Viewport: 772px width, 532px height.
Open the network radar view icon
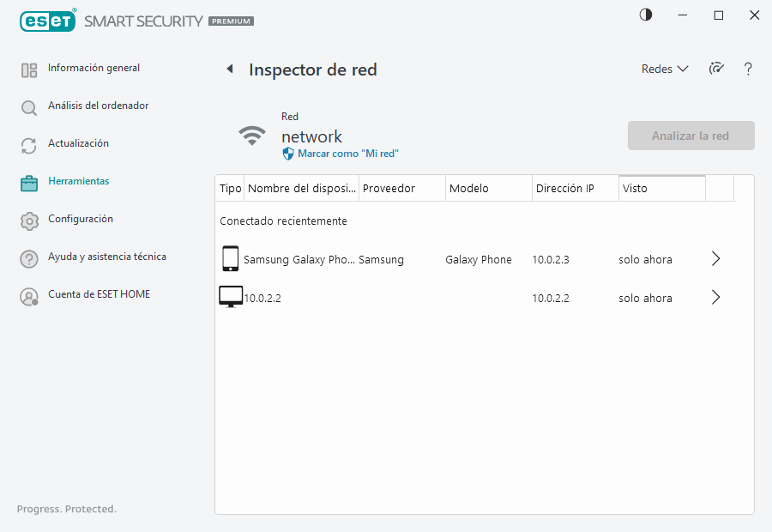click(x=716, y=70)
